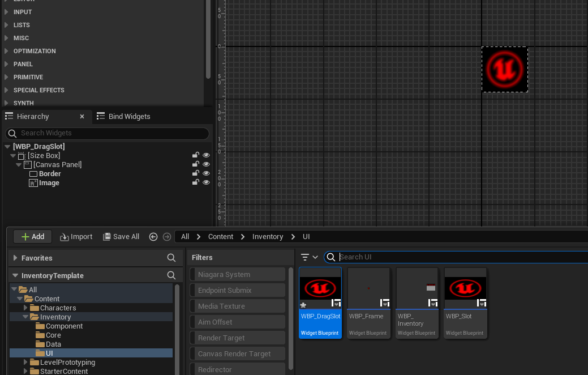Screen dimensions: 588x375
Task: Lock the Canvas Panel widget
Action: (x=195, y=164)
